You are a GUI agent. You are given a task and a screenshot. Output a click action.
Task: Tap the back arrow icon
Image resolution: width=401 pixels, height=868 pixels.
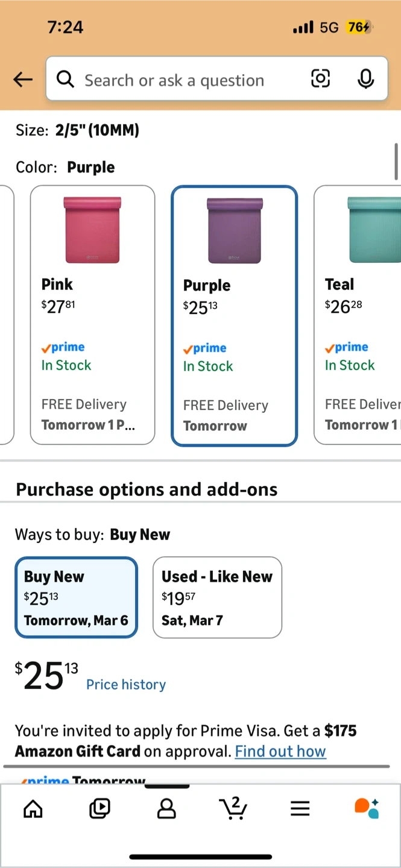click(23, 79)
